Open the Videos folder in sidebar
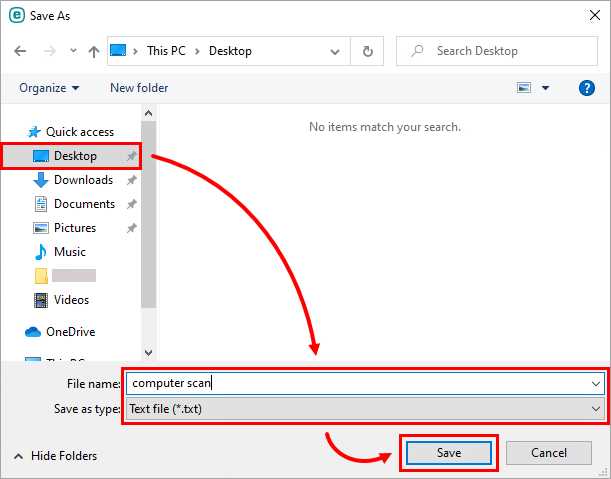This screenshot has height=479, width=611. click(71, 300)
